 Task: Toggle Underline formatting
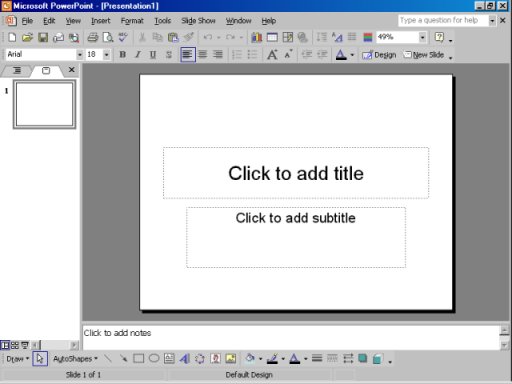(x=153, y=55)
